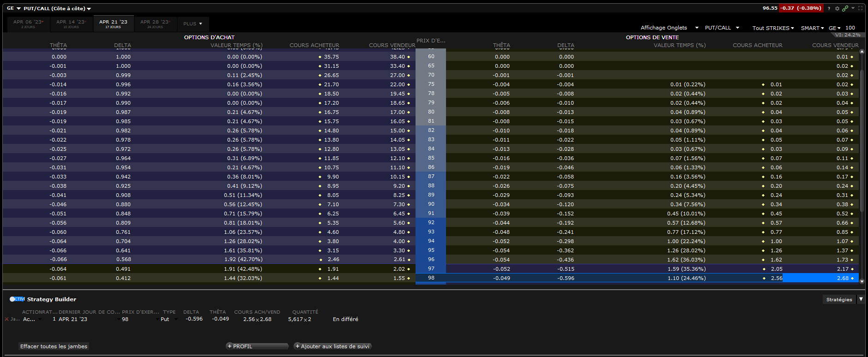868x357 pixels.
Task: Click the multiplier field showing 100
Action: [x=850, y=28]
